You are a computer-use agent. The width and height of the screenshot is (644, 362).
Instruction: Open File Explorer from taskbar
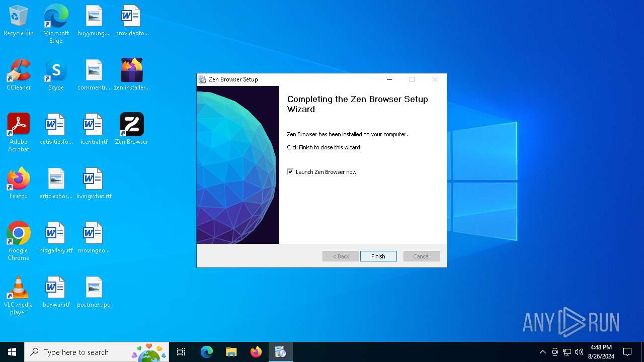(x=231, y=352)
